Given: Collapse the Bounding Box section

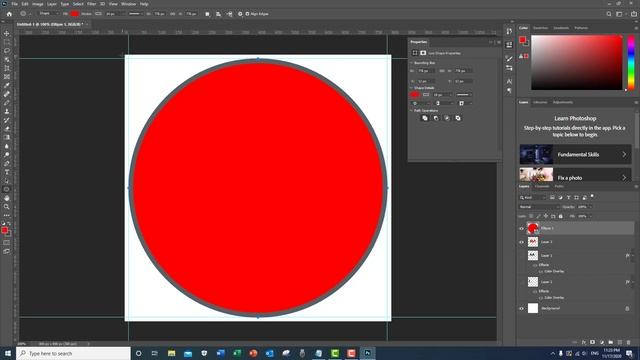Looking at the screenshot, I should (411, 63).
